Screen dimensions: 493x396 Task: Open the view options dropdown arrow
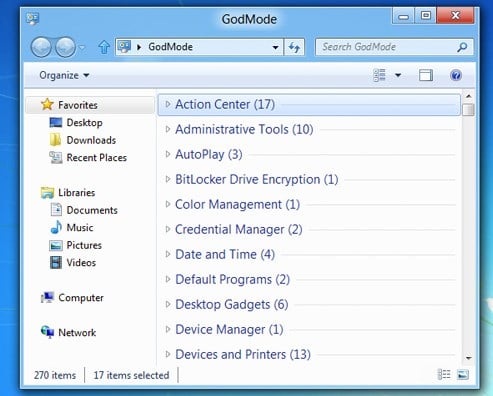tap(398, 75)
